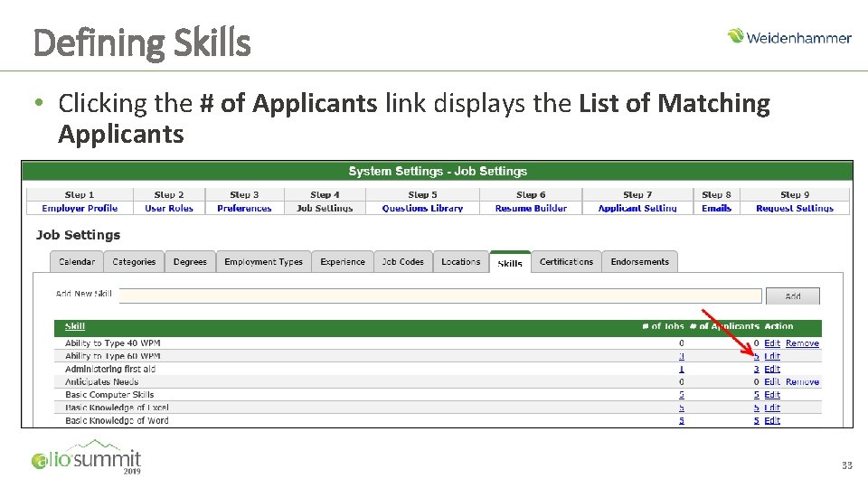Sort by the Skill column header
The image size is (868, 488).
tap(75, 326)
